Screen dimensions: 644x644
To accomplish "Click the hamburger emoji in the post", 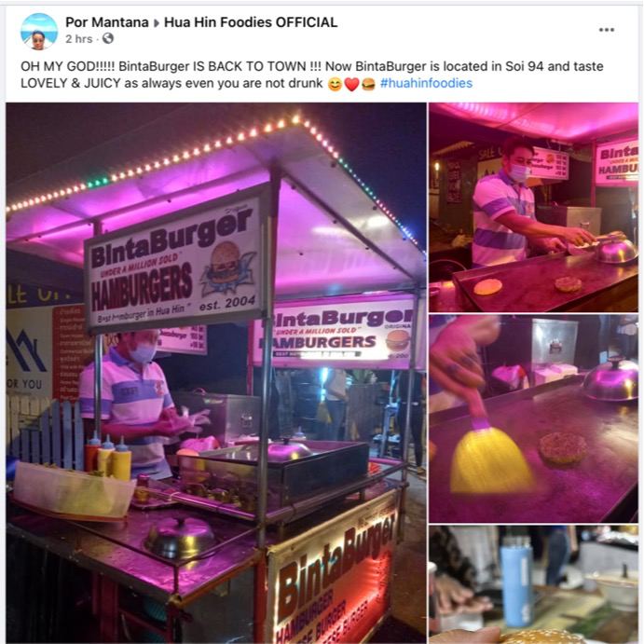I will 368,84.
